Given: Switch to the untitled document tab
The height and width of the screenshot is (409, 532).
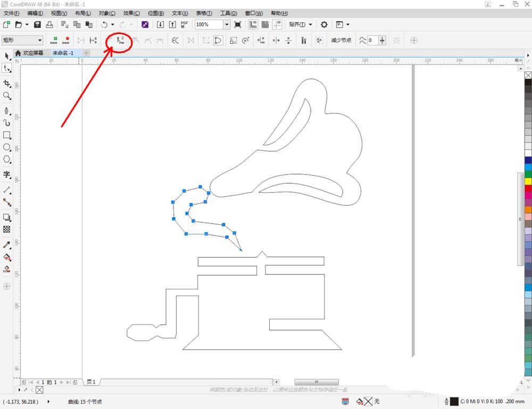Looking at the screenshot, I should click(63, 53).
